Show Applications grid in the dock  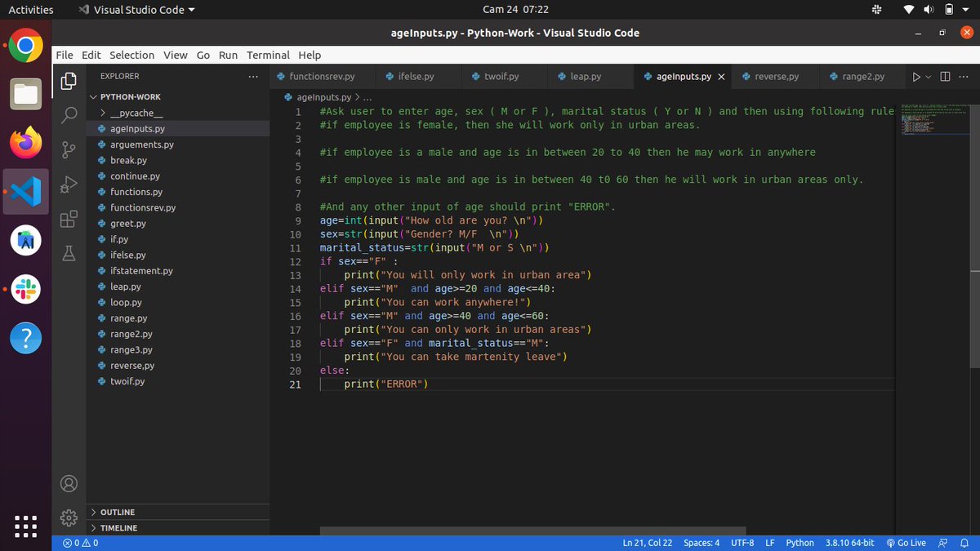[26, 527]
